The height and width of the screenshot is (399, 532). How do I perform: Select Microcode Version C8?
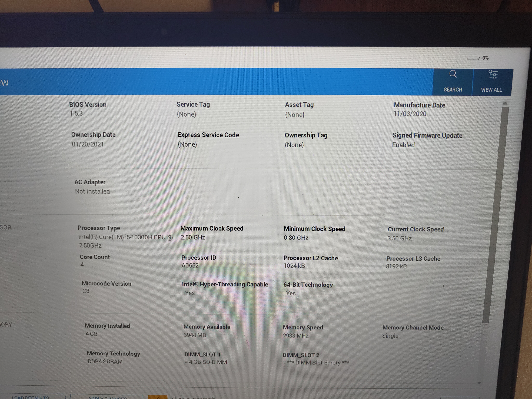tap(86, 291)
